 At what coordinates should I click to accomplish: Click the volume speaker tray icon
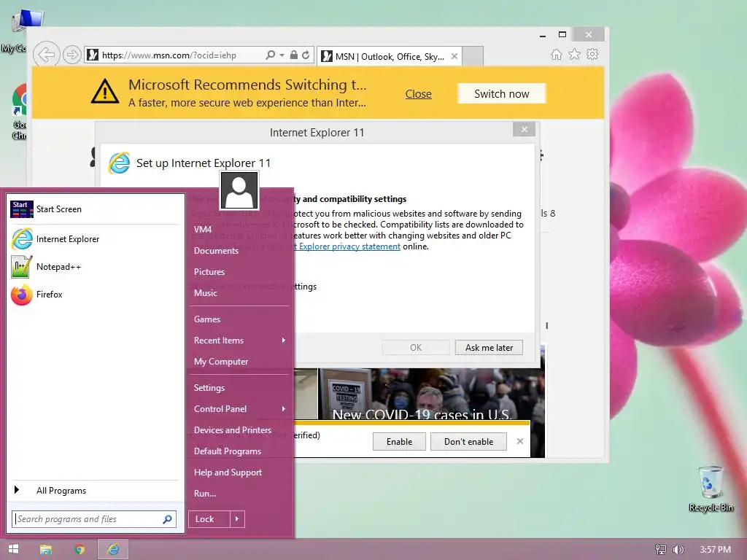[678, 550]
